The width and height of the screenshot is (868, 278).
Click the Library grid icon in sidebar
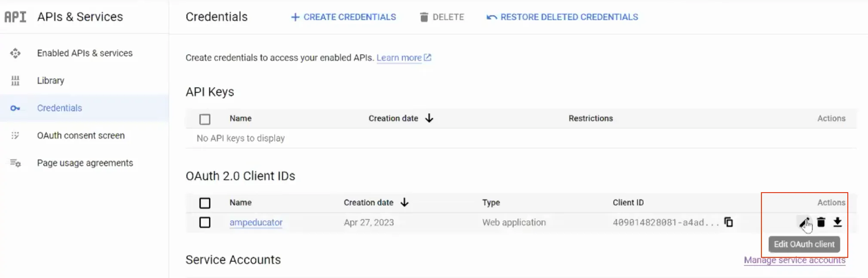(15, 81)
